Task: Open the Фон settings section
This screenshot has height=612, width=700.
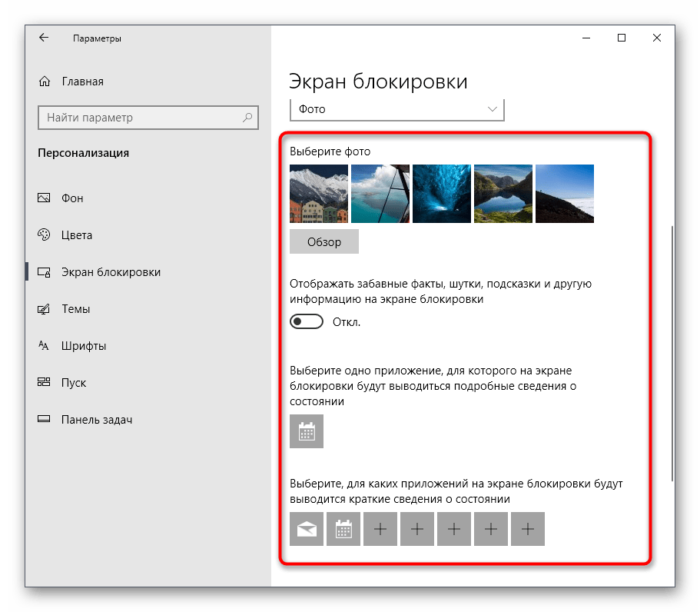Action: pyautogui.click(x=72, y=198)
